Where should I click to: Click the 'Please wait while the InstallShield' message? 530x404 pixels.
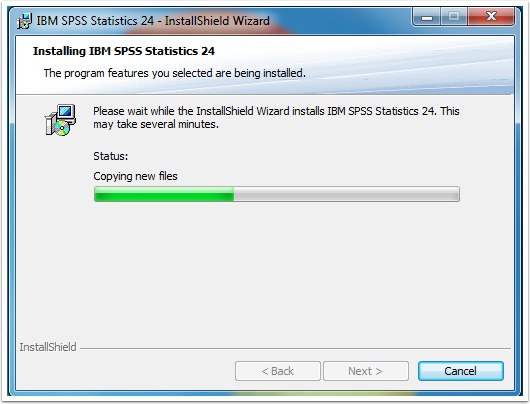[x=276, y=111]
